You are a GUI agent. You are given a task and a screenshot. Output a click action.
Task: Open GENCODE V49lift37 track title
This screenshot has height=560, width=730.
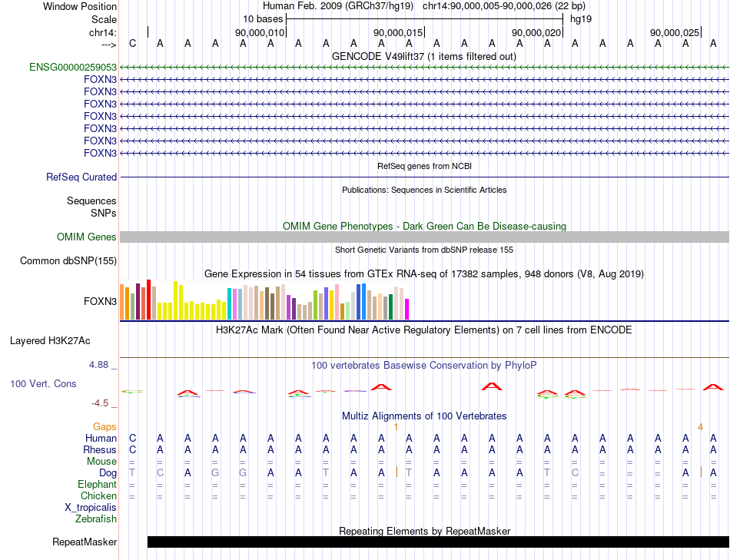coord(424,57)
